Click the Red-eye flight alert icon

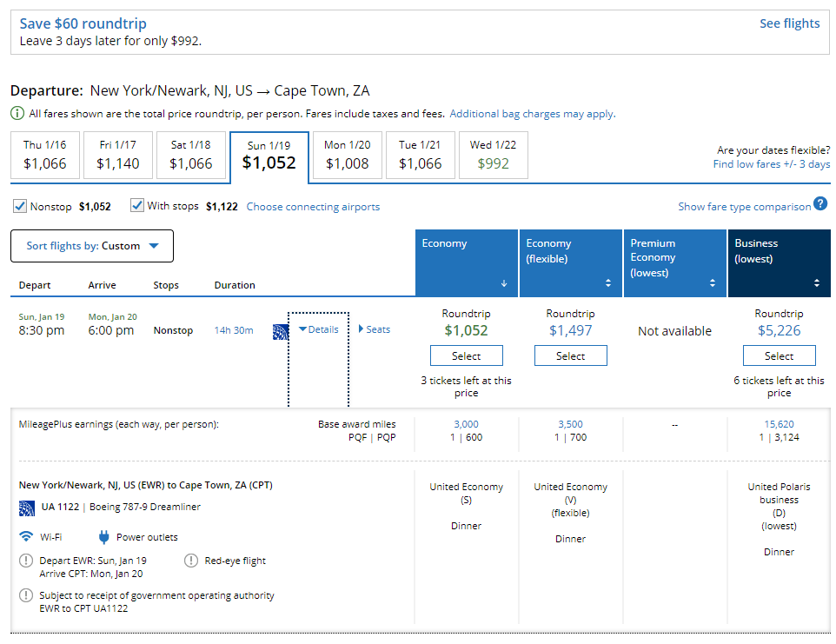coord(191,561)
